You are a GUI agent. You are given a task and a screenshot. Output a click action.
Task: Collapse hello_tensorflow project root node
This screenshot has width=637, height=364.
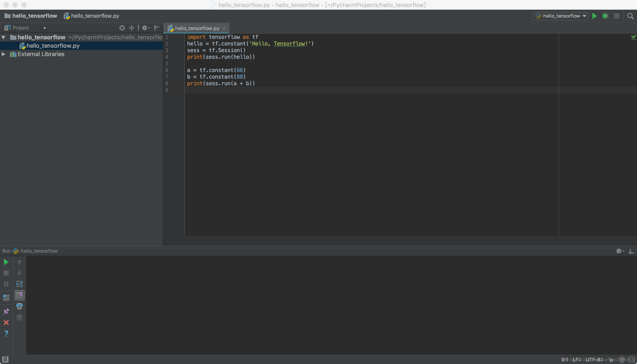(4, 38)
